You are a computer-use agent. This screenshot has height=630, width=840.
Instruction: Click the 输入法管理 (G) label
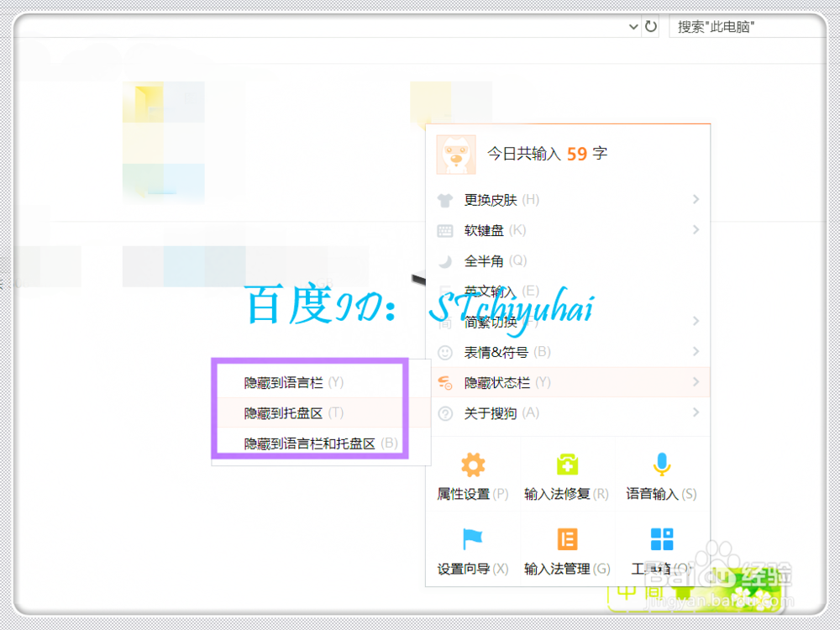coord(567,569)
